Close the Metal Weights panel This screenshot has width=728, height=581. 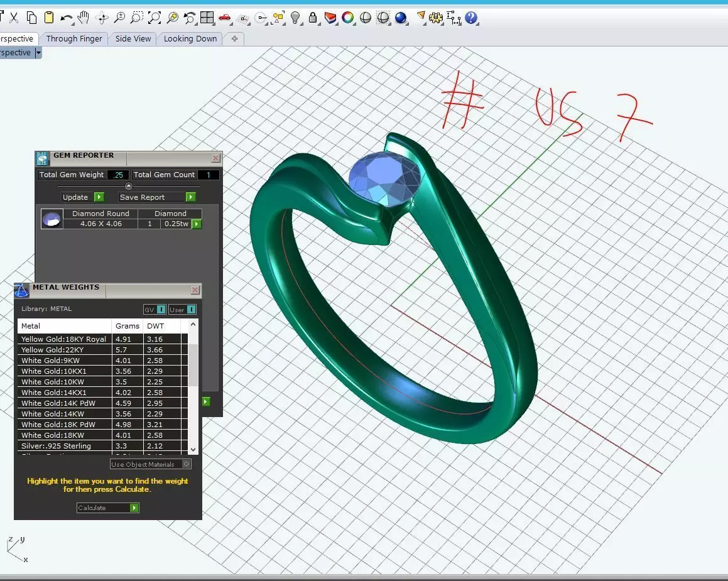coord(195,290)
